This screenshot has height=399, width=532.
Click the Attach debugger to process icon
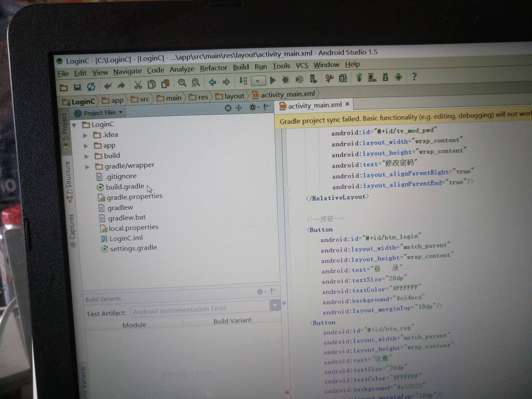(313, 79)
